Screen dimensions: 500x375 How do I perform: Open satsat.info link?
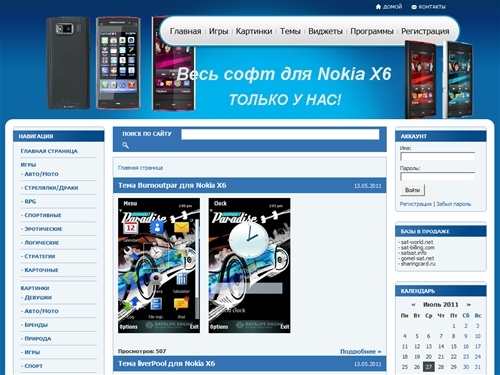pyautogui.click(x=413, y=253)
